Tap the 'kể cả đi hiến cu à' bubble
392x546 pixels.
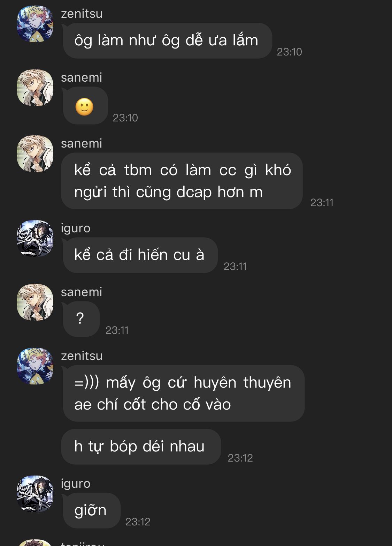pos(140,255)
